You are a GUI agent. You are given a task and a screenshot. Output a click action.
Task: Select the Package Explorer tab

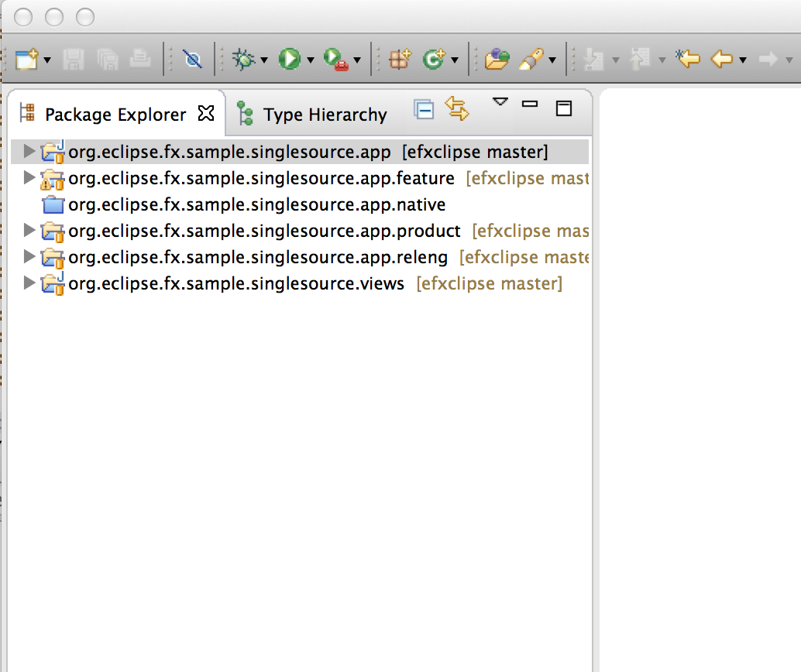115,115
